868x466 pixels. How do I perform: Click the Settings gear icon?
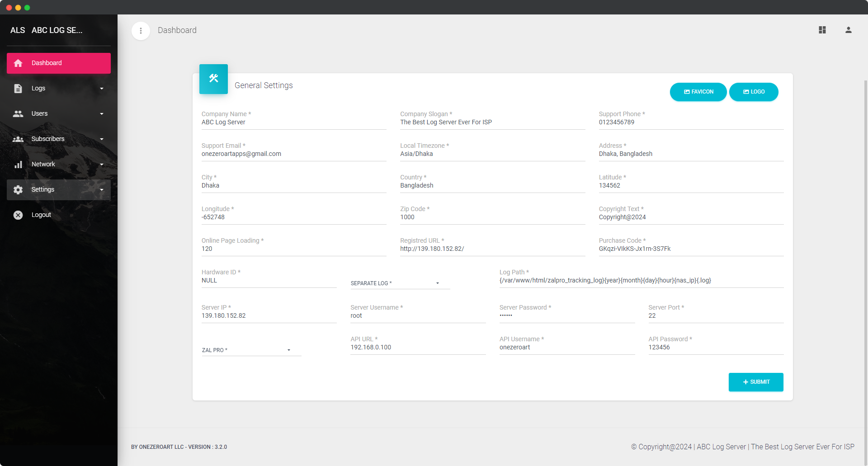[18, 190]
